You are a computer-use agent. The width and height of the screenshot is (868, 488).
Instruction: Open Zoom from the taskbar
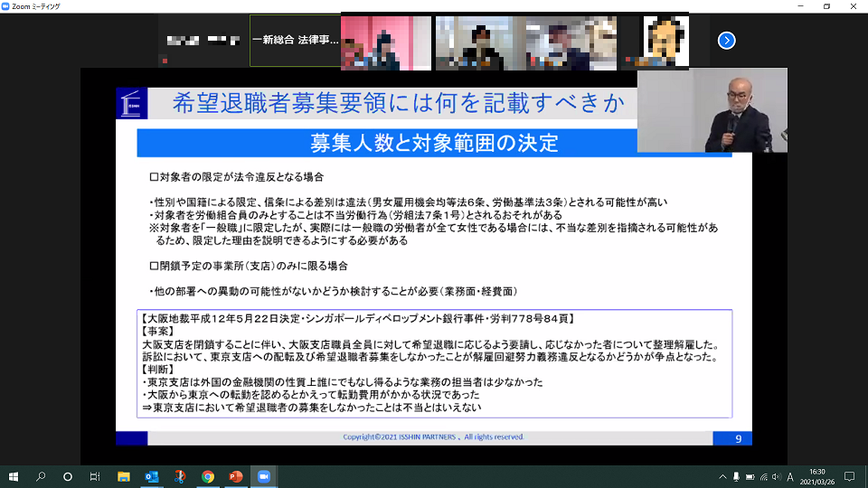(x=264, y=476)
